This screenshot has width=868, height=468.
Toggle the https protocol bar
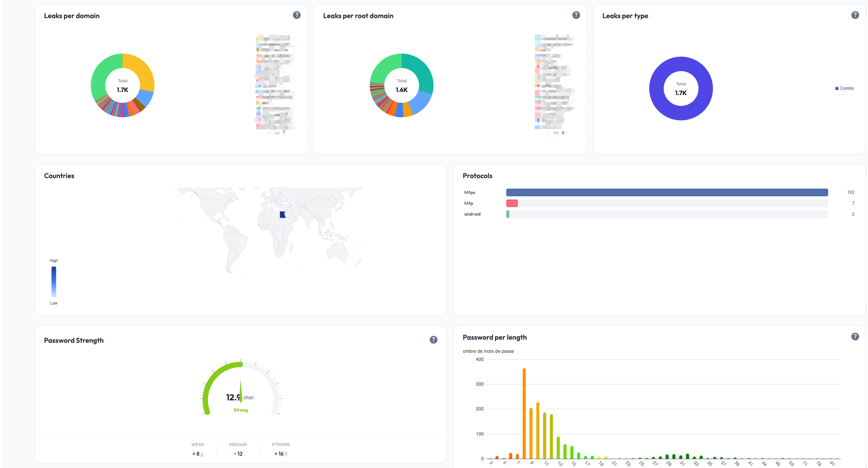tap(657, 192)
